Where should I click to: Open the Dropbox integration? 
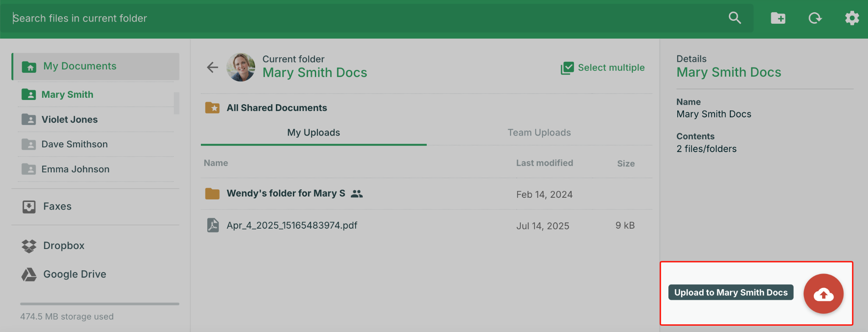(64, 246)
